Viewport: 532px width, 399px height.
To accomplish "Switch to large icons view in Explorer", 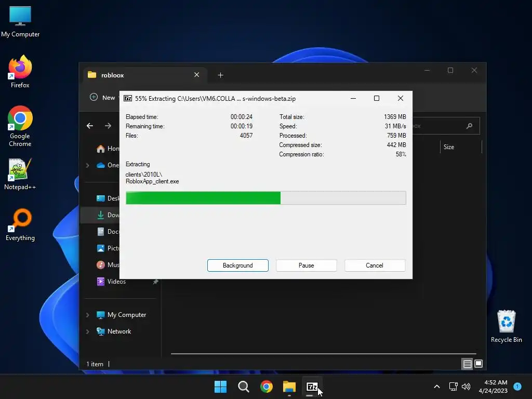I will 478,364.
